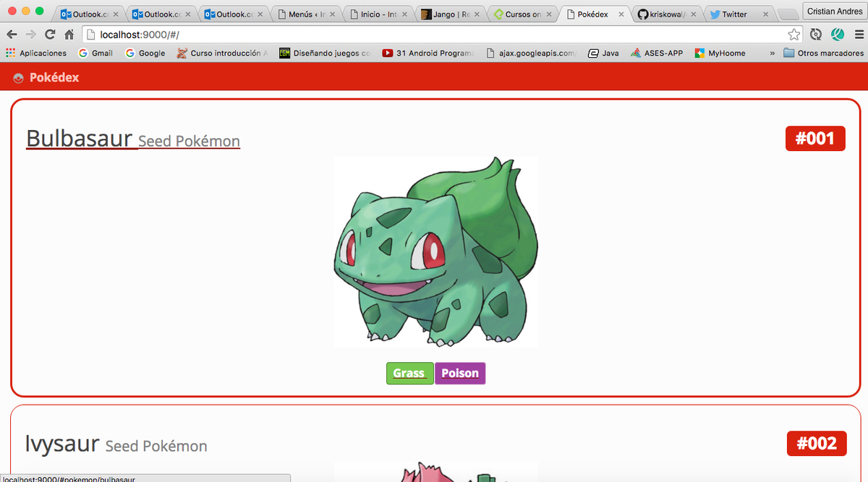The height and width of the screenshot is (482, 868).
Task: Click the Pokéball icon in the red navbar
Action: [19, 78]
